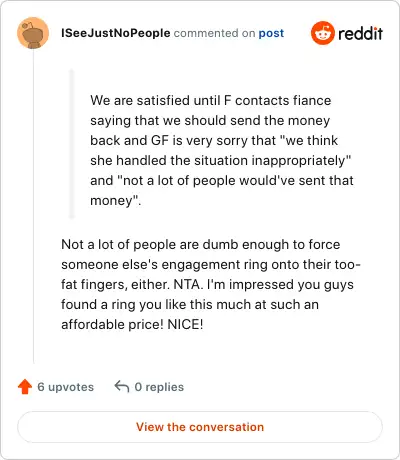400x460 pixels.
Task: Click the View the conversation button
Action: [x=200, y=427]
